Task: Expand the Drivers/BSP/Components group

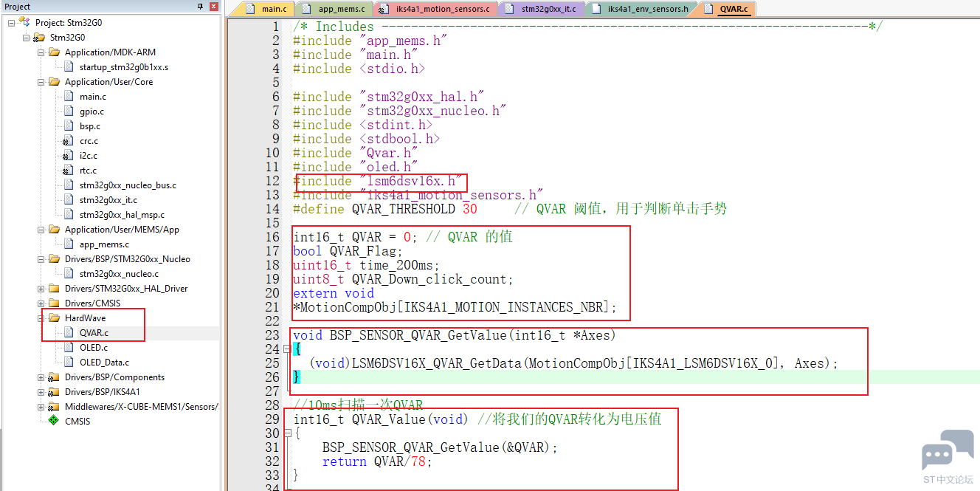Action: click(41, 377)
